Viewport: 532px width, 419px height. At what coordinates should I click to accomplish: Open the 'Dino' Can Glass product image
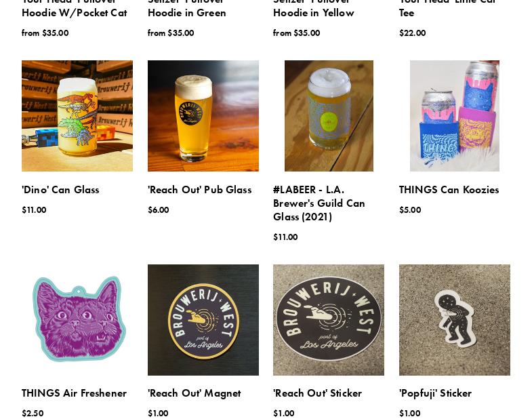[77, 116]
